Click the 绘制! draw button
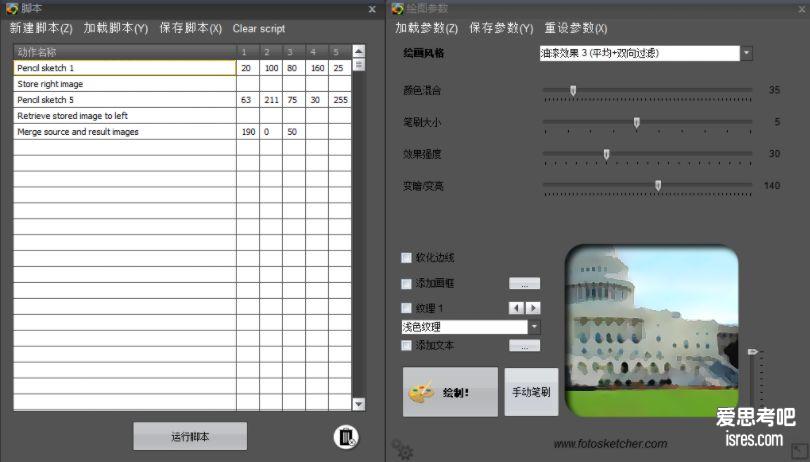Image resolution: width=810 pixels, height=462 pixels. tap(450, 392)
